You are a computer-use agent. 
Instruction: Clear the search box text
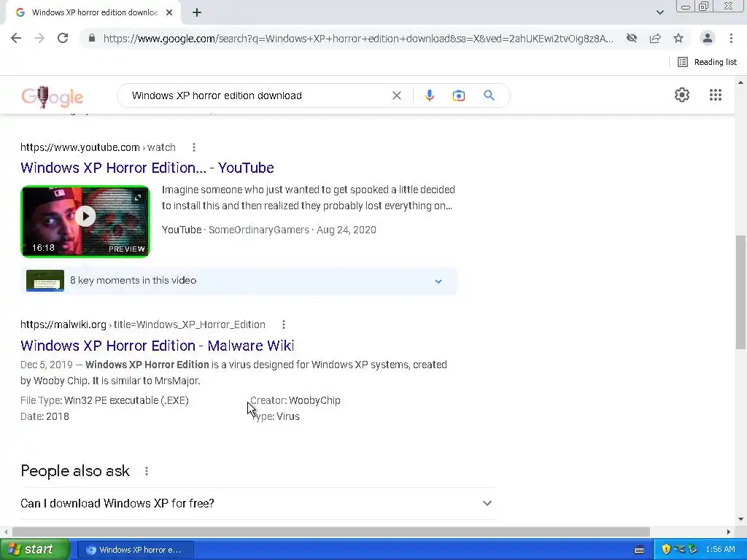click(396, 96)
